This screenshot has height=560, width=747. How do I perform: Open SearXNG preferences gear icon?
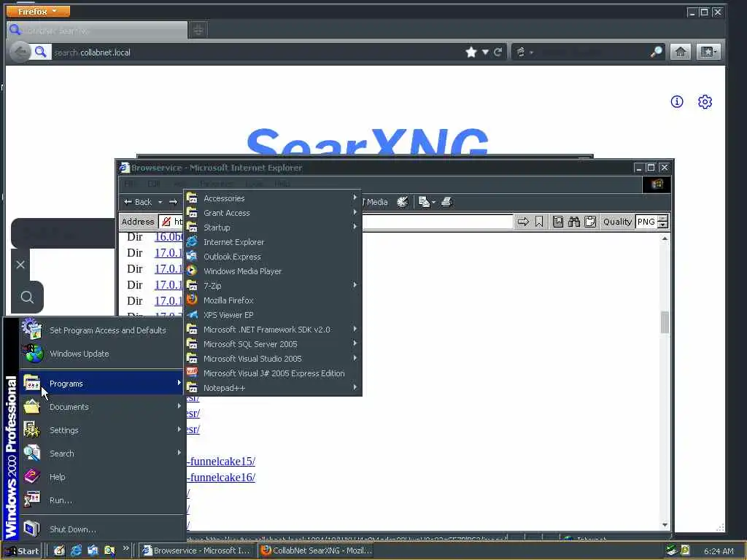click(x=705, y=101)
